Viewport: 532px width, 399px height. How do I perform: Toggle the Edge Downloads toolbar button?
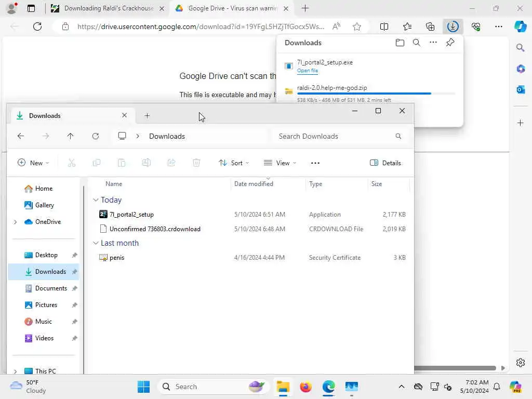coord(453,26)
